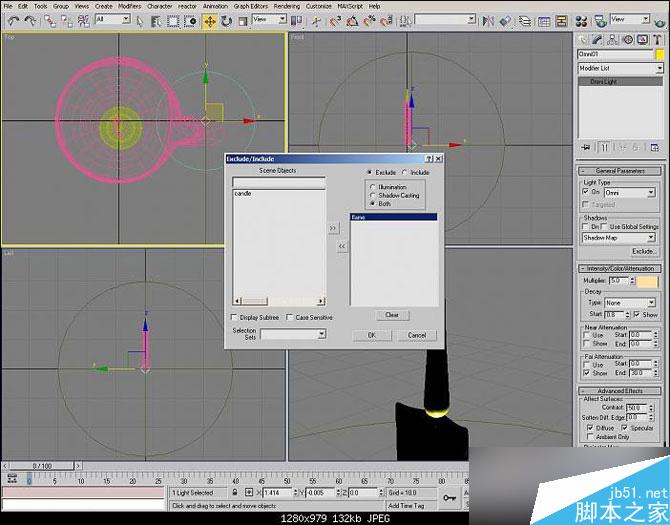Open Selection Sets dropdown in dialog
This screenshot has width=670, height=525.
tap(322, 334)
